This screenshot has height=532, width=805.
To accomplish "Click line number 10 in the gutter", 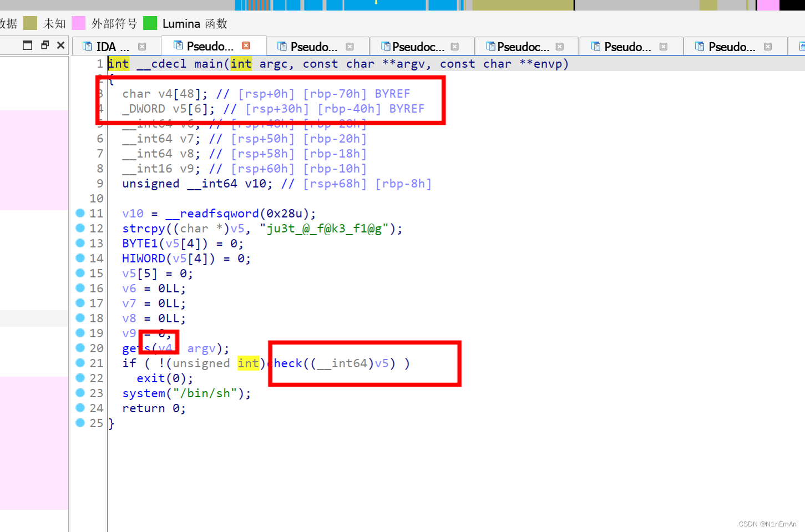I will [x=97, y=199].
